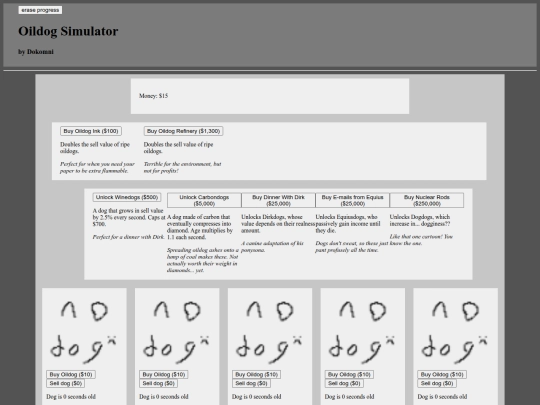Click the 'Oildog Simulator' heading

coord(68,31)
